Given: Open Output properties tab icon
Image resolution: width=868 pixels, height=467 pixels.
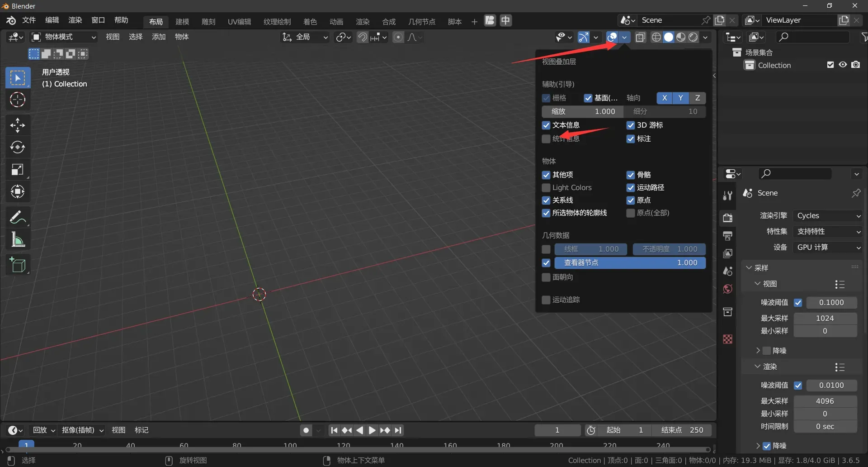Looking at the screenshot, I should click(727, 236).
